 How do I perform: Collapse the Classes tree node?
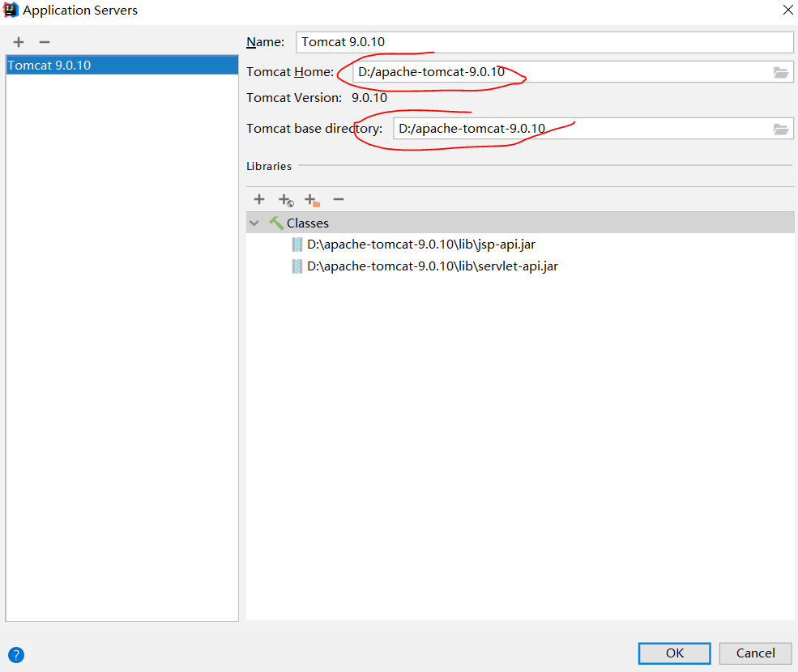(254, 223)
